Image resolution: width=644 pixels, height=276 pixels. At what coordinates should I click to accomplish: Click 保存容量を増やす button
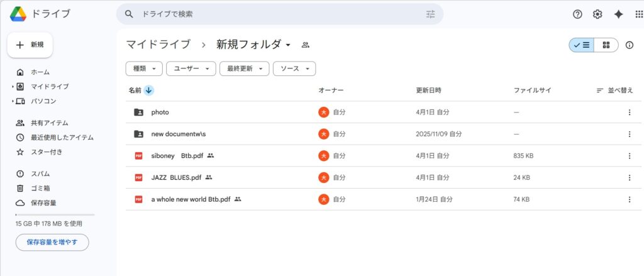[52, 242]
